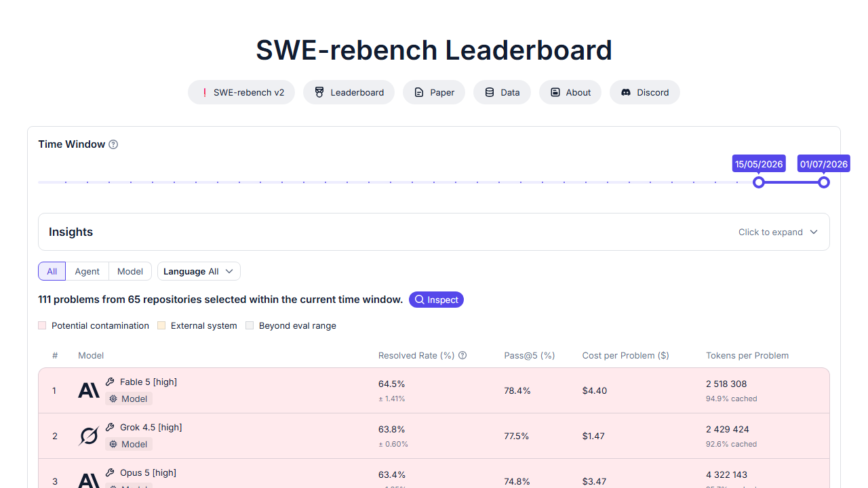Image resolution: width=868 pixels, height=488 pixels.
Task: Click the Insights chevron arrow
Action: click(x=814, y=232)
